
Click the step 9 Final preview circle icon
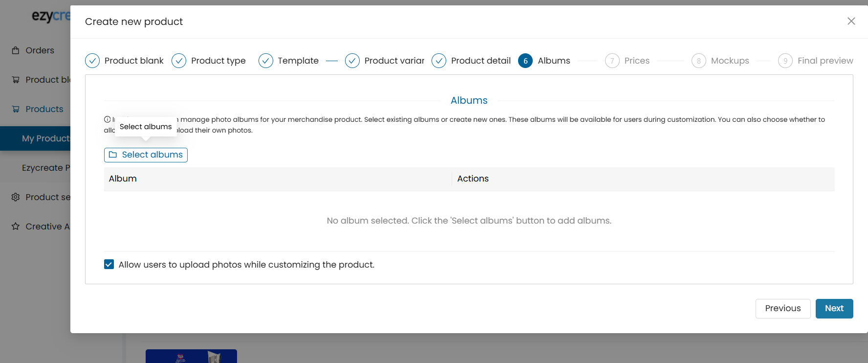click(x=785, y=61)
